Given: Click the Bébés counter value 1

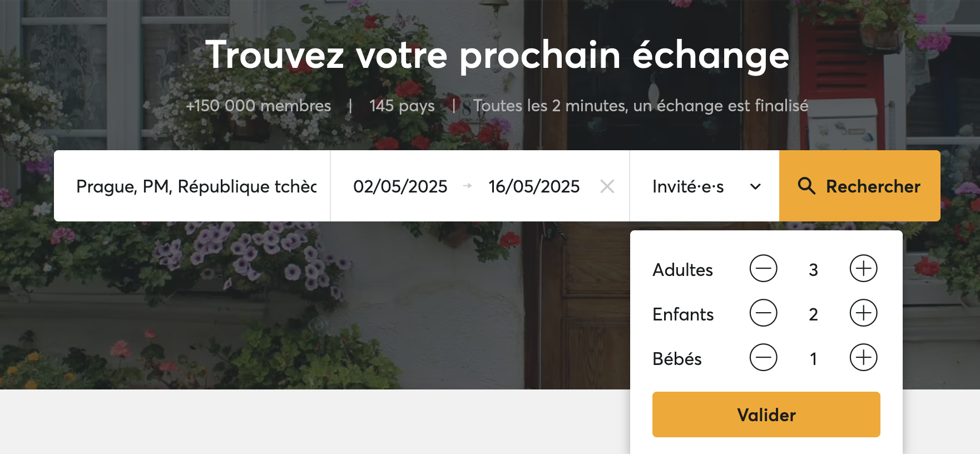Looking at the screenshot, I should 813,359.
